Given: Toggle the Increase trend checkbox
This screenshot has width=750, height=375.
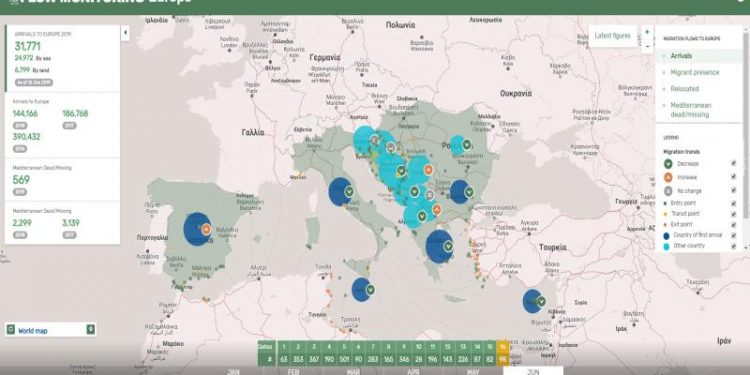Looking at the screenshot, I should 734,177.
